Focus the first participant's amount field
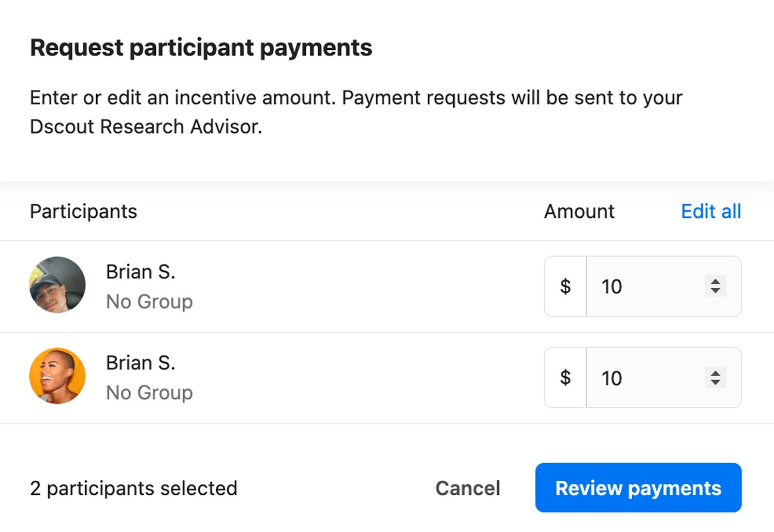Viewport: 774px width, 532px height. 643,286
